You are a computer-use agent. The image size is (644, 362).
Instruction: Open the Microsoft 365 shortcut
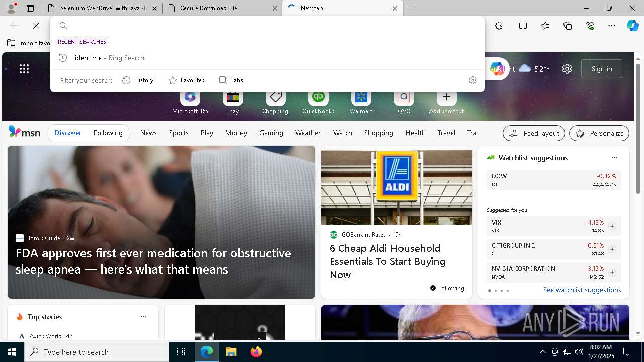point(190,103)
